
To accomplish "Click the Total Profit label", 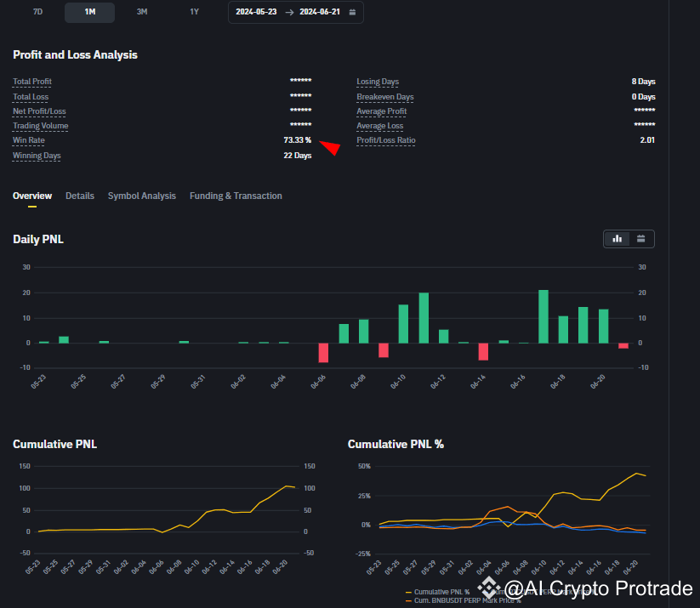I will point(32,82).
